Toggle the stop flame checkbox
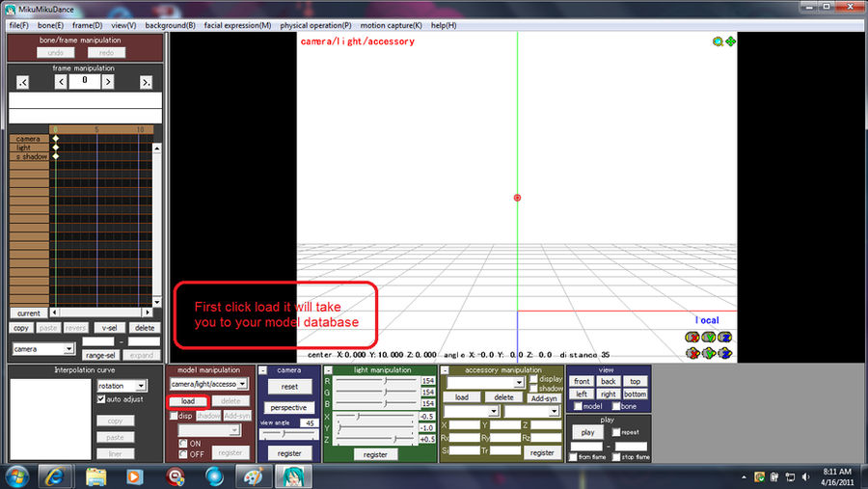The image size is (868, 489). point(616,457)
